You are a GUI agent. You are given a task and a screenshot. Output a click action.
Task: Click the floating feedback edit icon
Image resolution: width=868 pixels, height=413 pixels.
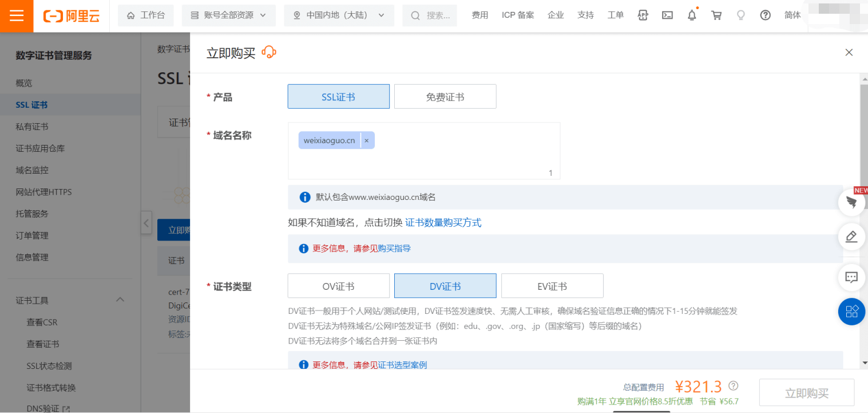(x=851, y=236)
